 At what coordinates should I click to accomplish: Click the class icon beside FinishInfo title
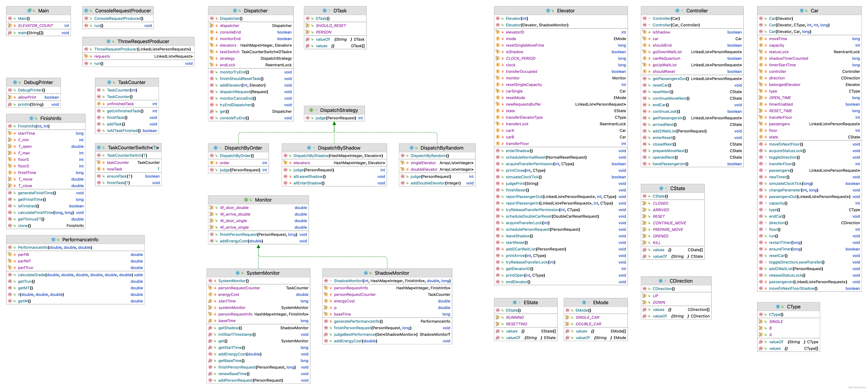pyautogui.click(x=31, y=118)
